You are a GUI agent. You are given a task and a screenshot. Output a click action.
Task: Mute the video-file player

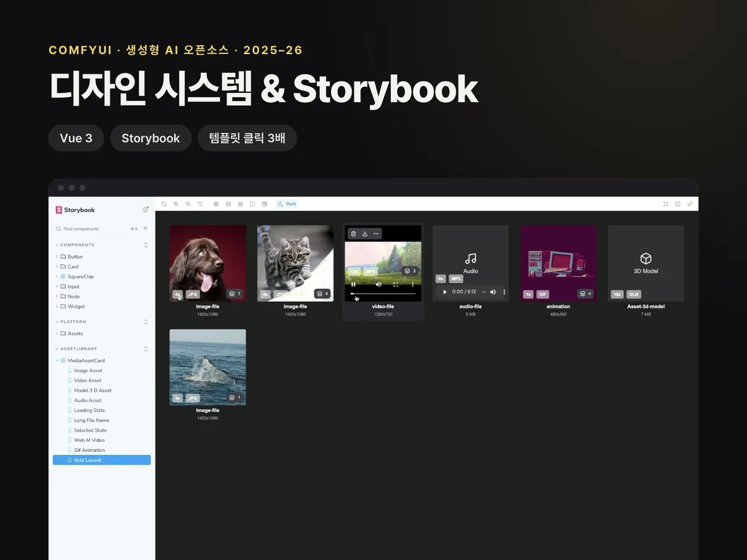tap(378, 284)
